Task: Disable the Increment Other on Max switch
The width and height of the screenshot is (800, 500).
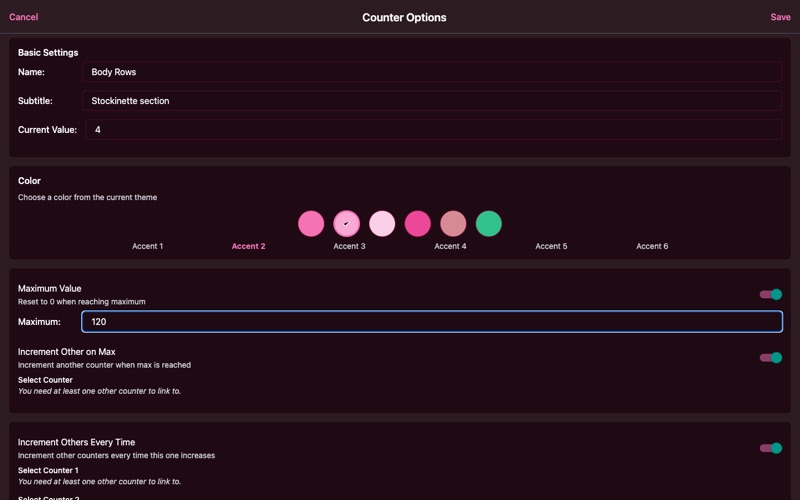Action: [770, 358]
